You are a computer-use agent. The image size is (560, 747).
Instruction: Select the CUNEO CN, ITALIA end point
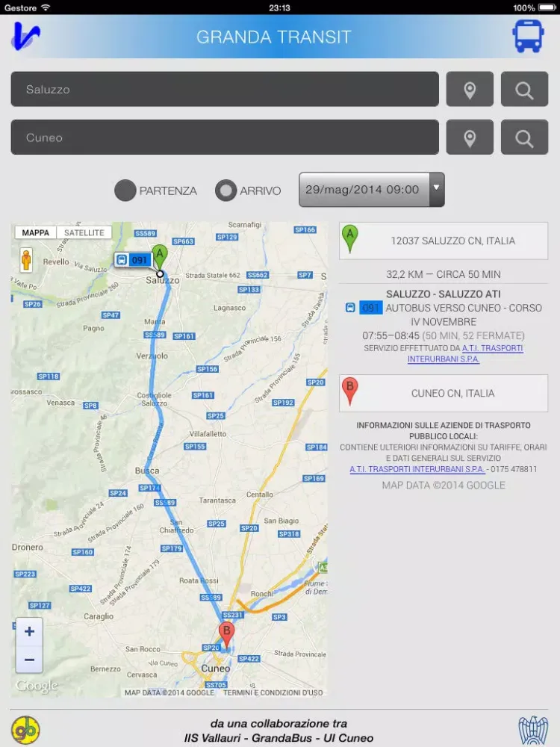[444, 393]
